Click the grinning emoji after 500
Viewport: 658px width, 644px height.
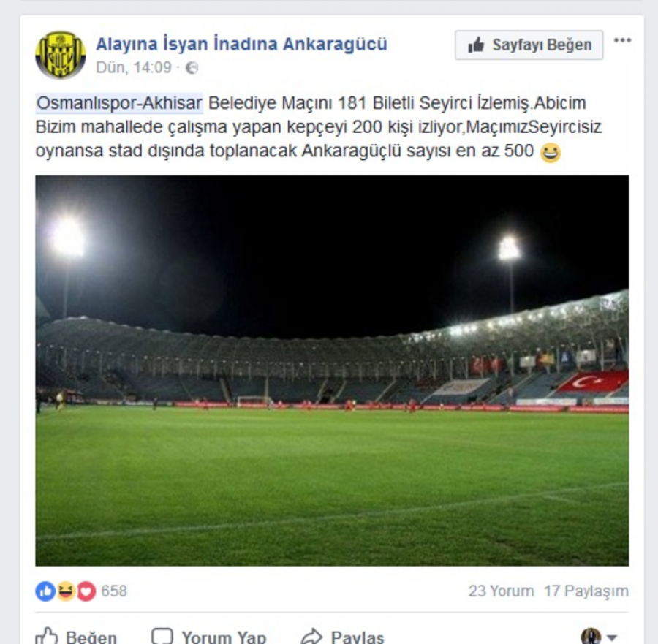coord(550,152)
